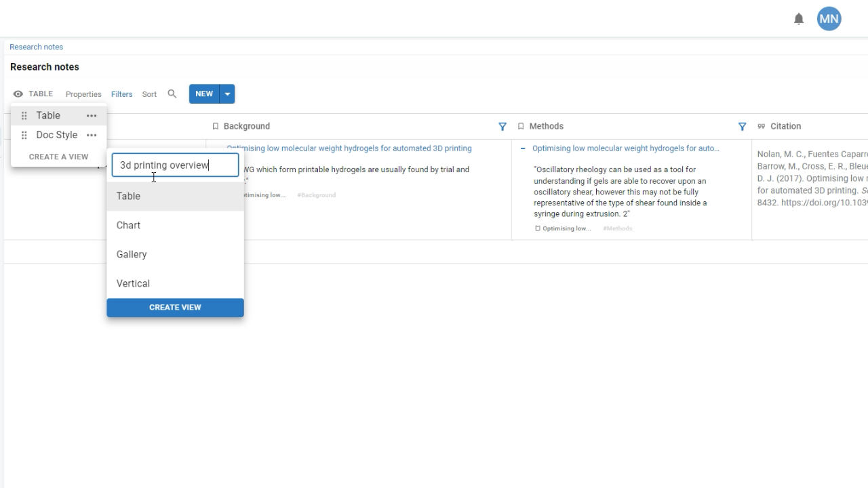
Task: Open notifications via the bell icon
Action: point(799,18)
